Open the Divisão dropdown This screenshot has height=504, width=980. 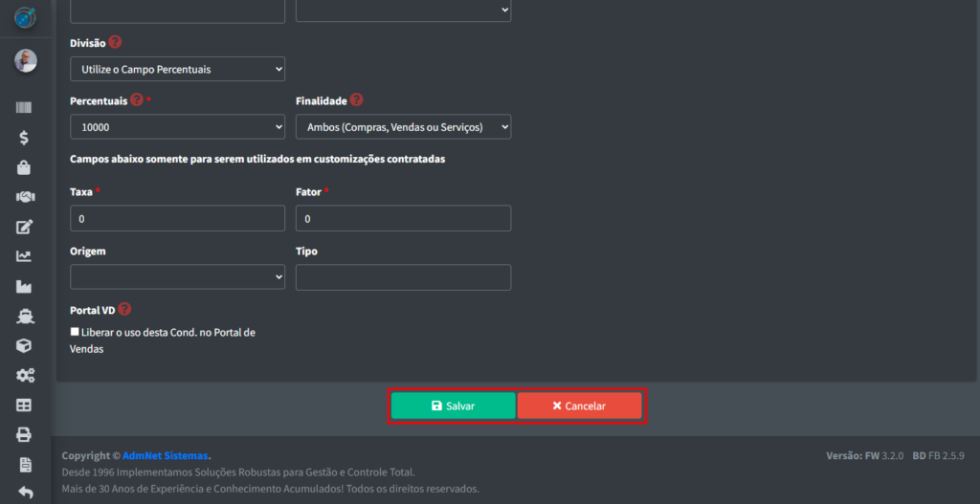(177, 69)
